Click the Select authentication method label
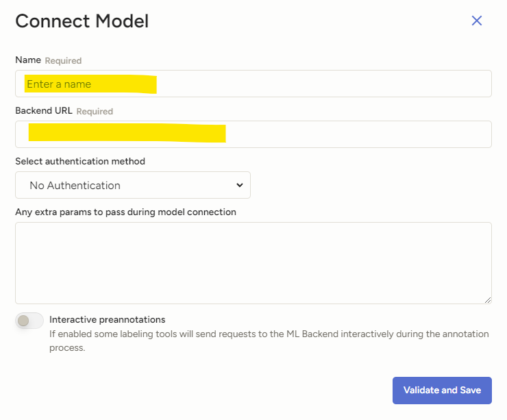Viewport: 507px width, 420px height. point(80,161)
